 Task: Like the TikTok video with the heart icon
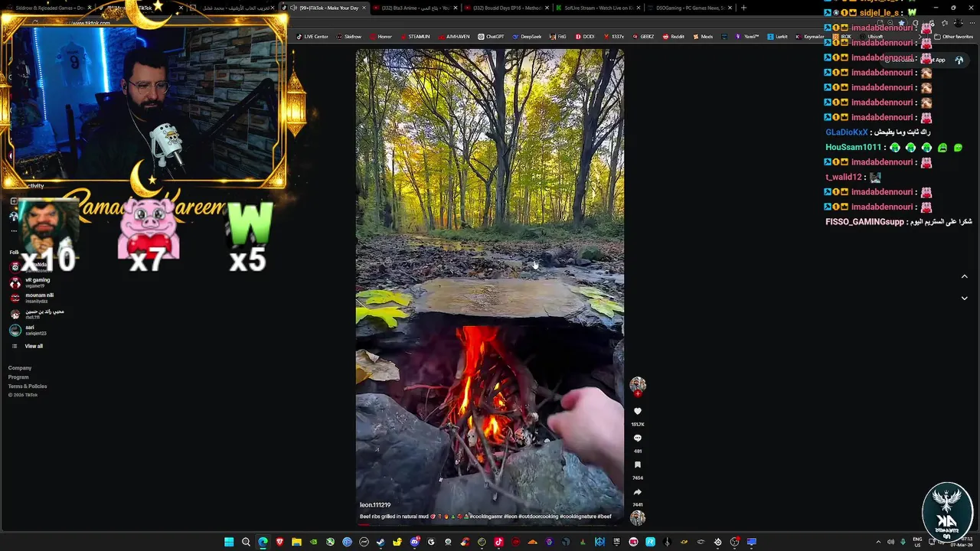[637, 412]
